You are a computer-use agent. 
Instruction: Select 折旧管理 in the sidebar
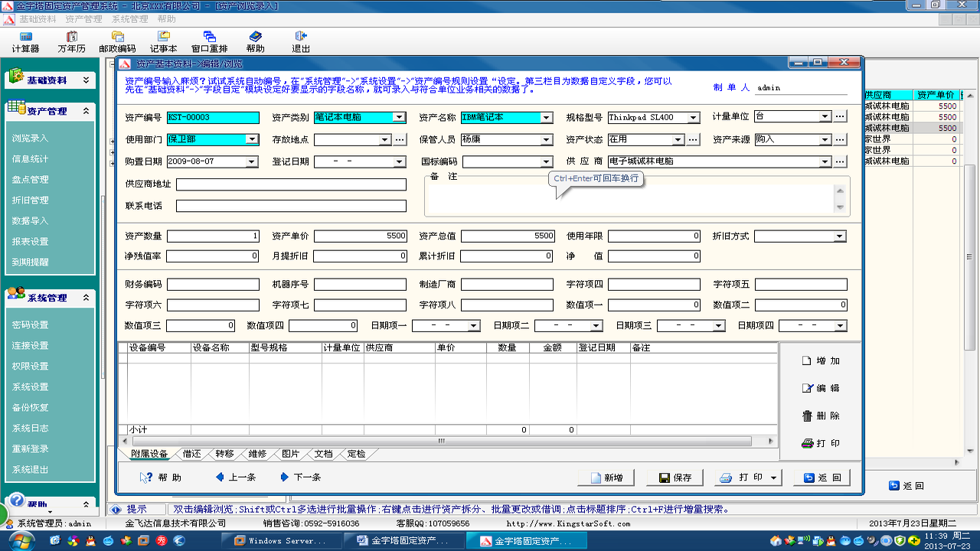31,201
